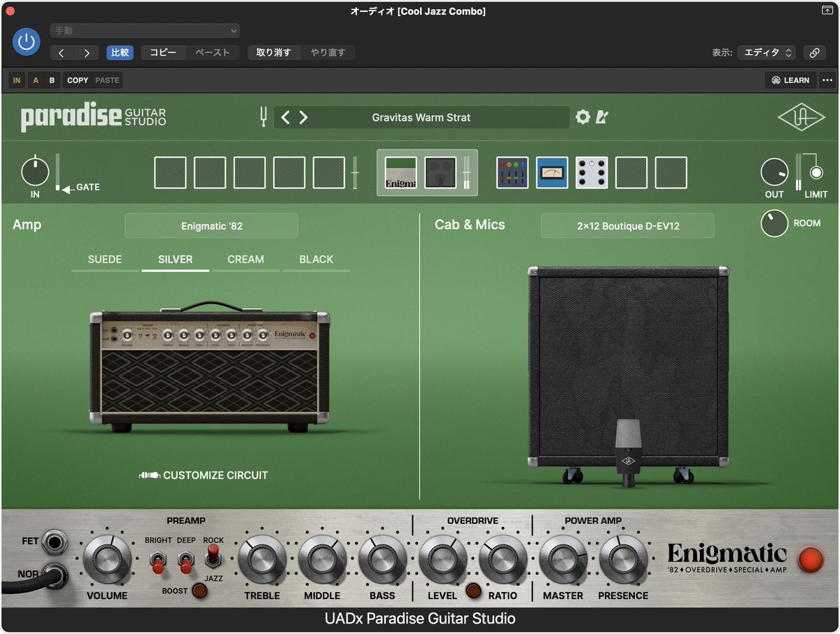Select the FET input jack
This screenshot has height=634, width=840.
click(54, 542)
